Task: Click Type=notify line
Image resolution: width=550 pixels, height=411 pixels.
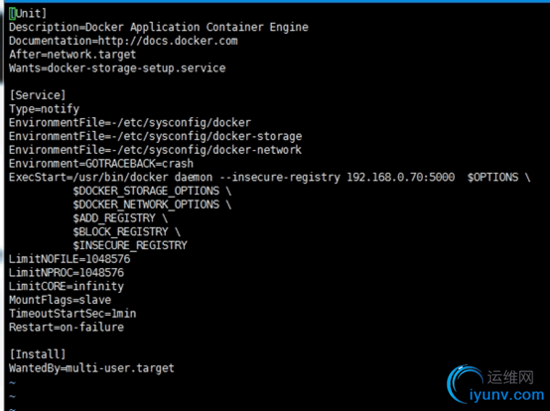Action: [44, 109]
